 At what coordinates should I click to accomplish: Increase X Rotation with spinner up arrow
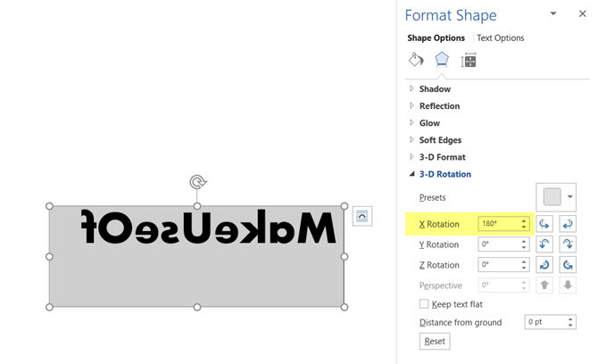click(x=524, y=220)
